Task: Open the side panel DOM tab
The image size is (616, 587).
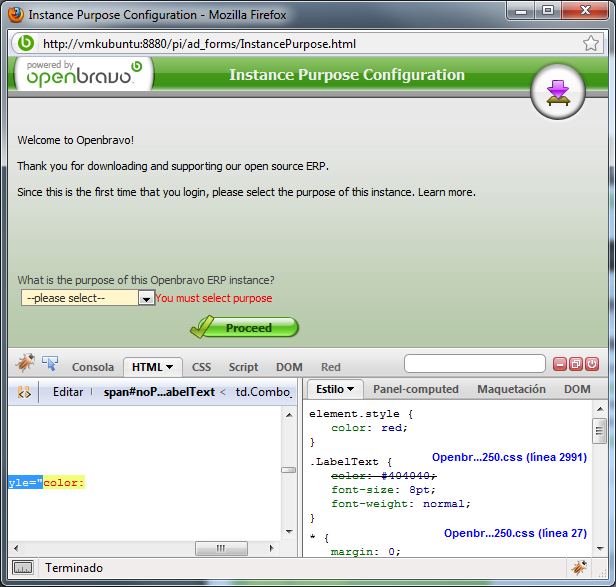Action: (x=577, y=389)
